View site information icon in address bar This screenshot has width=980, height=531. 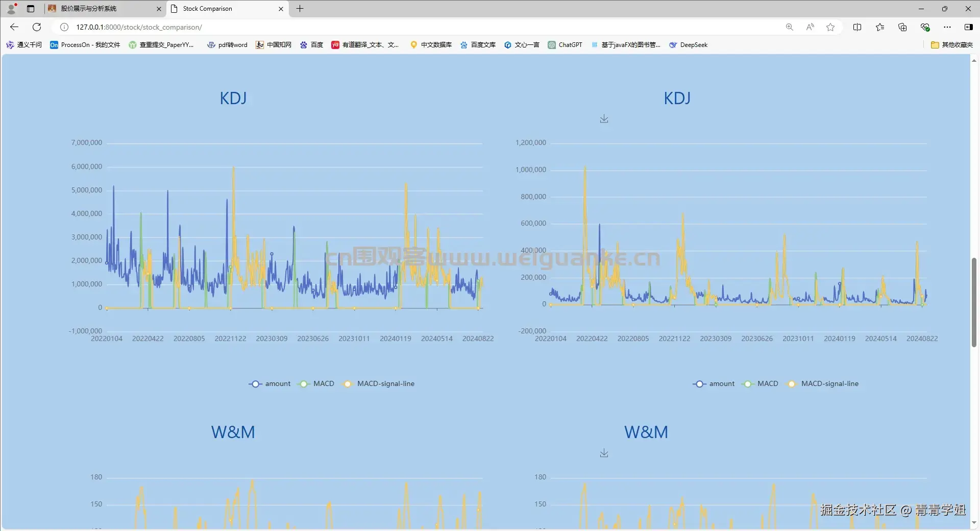click(x=64, y=27)
